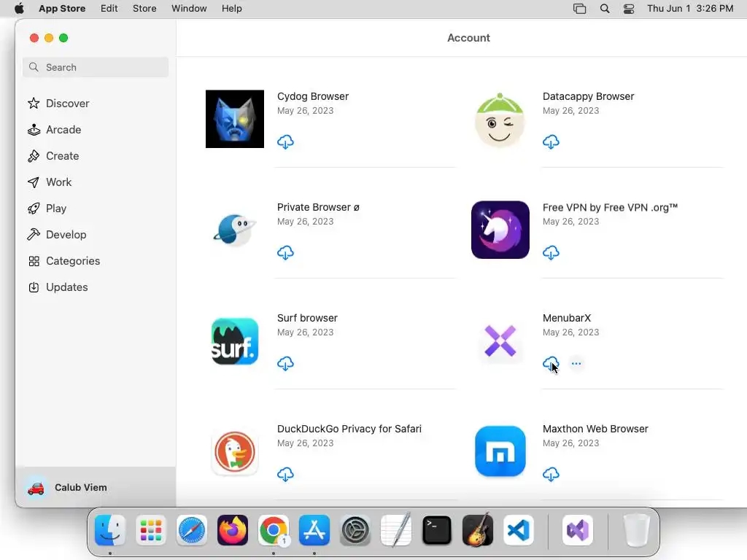
Task: Open the Edit menu
Action: [x=109, y=9]
